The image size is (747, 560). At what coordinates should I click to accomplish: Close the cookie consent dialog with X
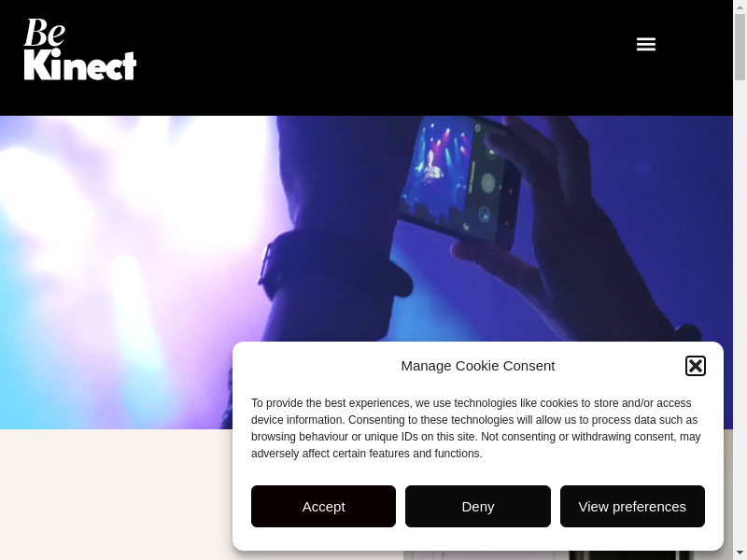695,366
